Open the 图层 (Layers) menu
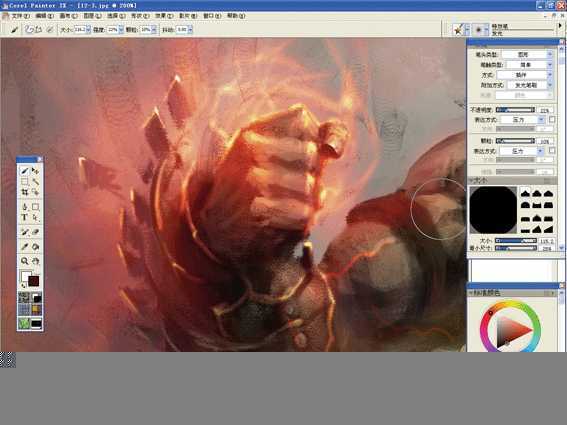Image resolution: width=567 pixels, height=425 pixels. 92,16
